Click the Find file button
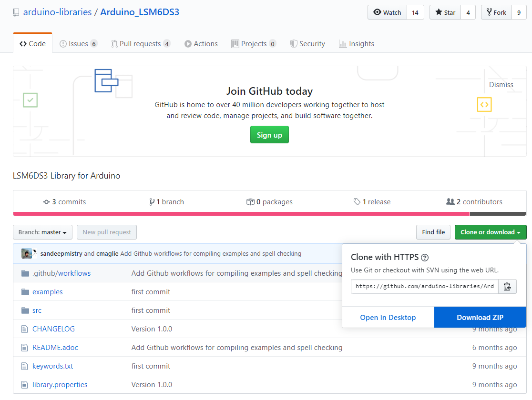 (x=433, y=232)
